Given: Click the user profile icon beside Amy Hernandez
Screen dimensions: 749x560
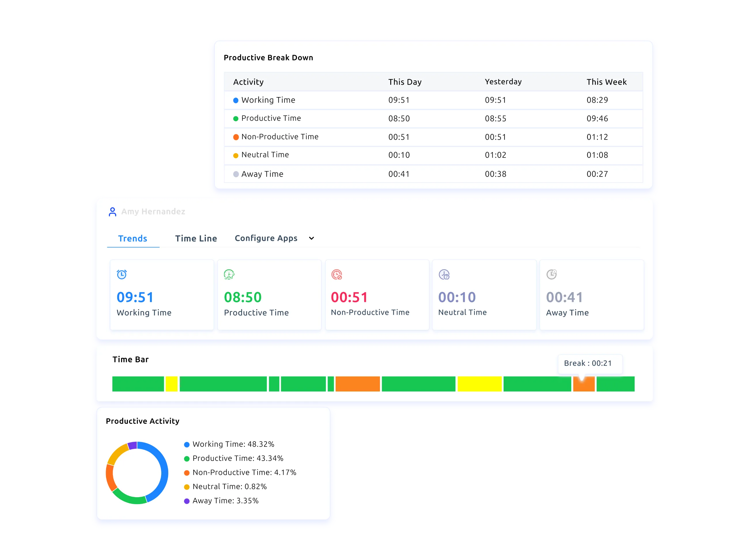Looking at the screenshot, I should tap(112, 211).
